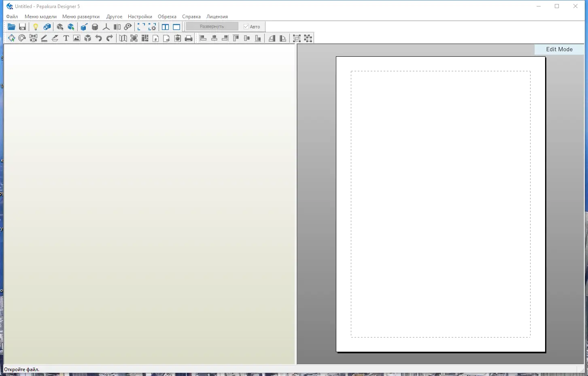Click the Edit Mode label
This screenshot has width=588, height=376.
click(x=559, y=49)
